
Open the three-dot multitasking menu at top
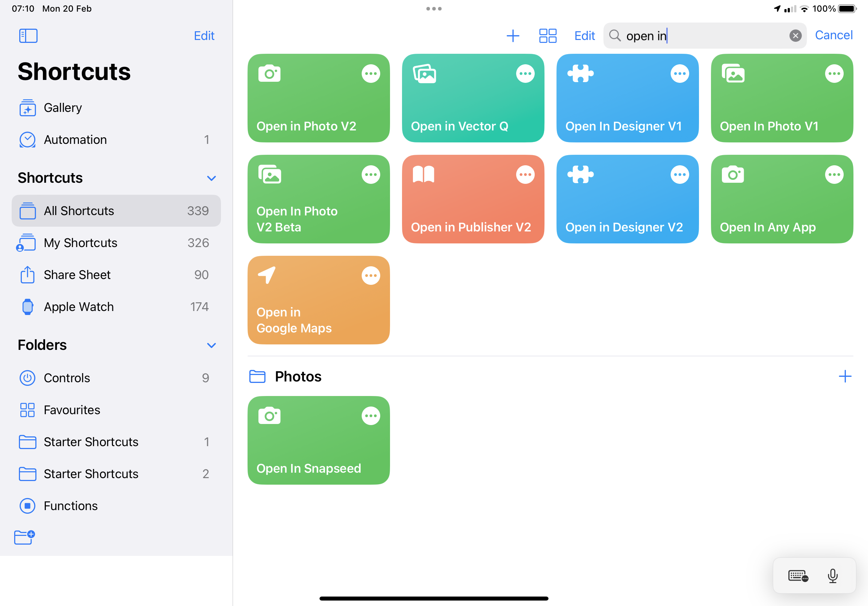(434, 9)
